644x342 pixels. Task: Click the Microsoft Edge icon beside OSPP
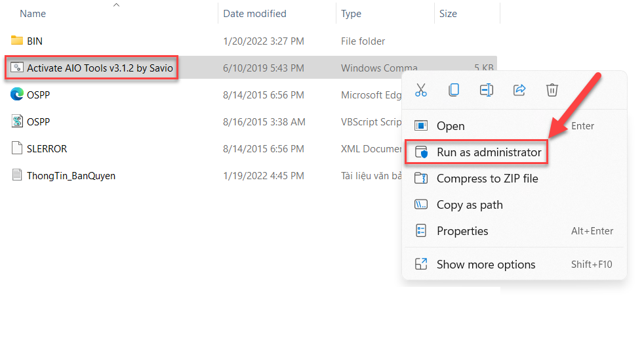(18, 95)
